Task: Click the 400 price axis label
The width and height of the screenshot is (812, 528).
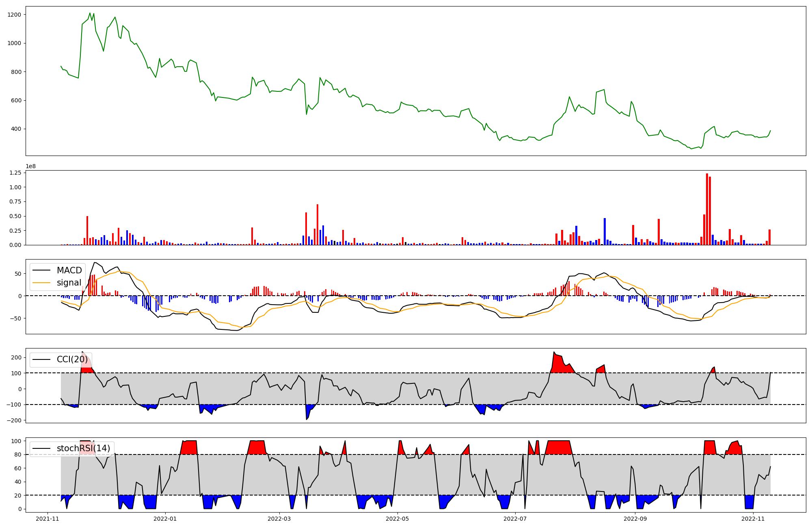Action: coord(16,129)
